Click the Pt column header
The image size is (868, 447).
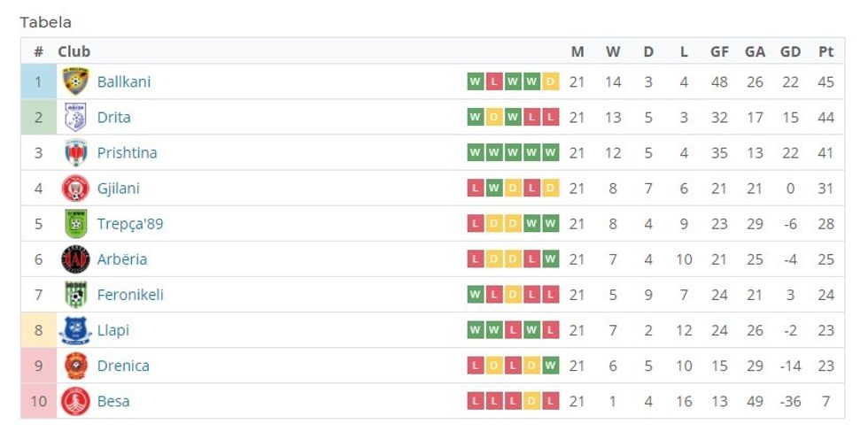(x=826, y=51)
